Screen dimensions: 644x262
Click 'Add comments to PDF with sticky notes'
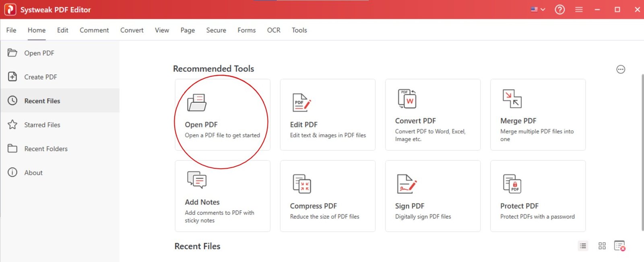[219, 216]
